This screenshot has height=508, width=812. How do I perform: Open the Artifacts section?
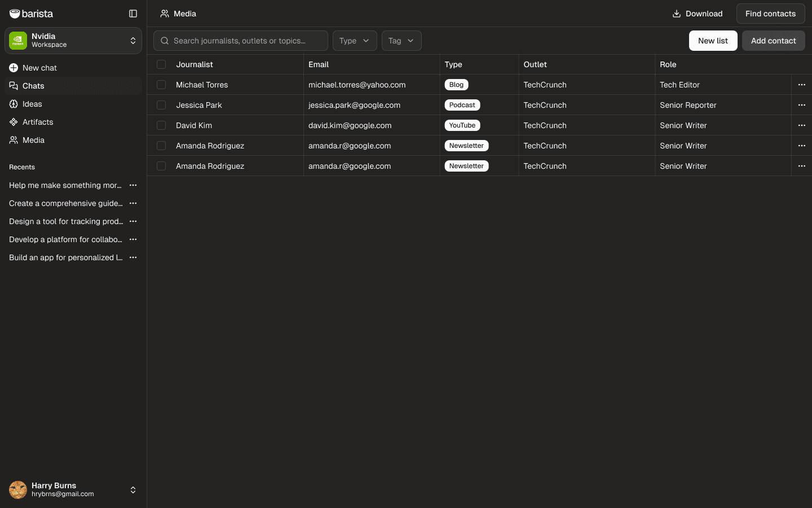pos(14,122)
